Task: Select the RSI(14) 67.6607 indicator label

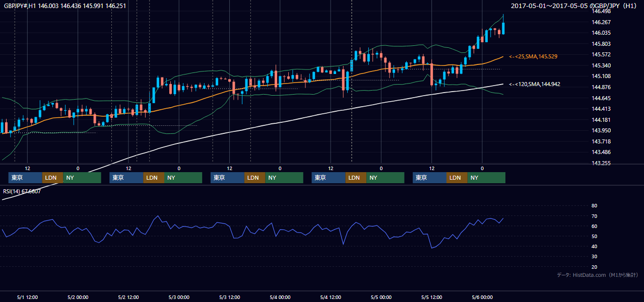Action: pyautogui.click(x=22, y=191)
